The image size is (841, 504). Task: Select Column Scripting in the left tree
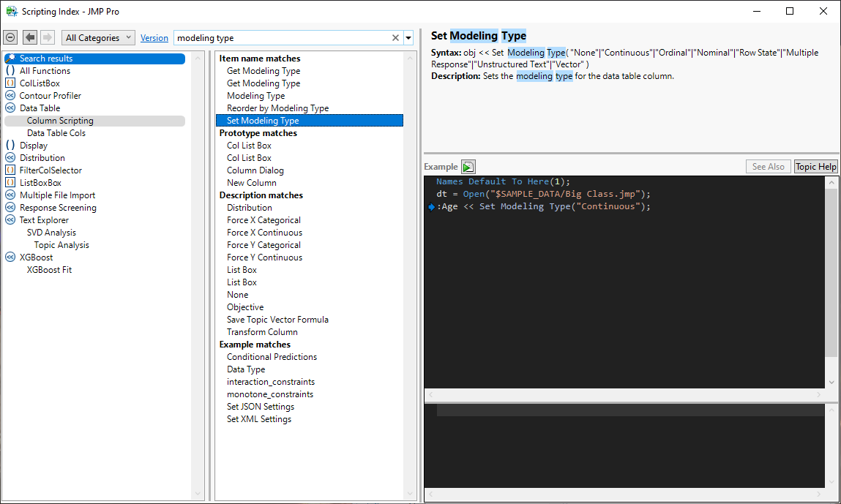point(60,121)
